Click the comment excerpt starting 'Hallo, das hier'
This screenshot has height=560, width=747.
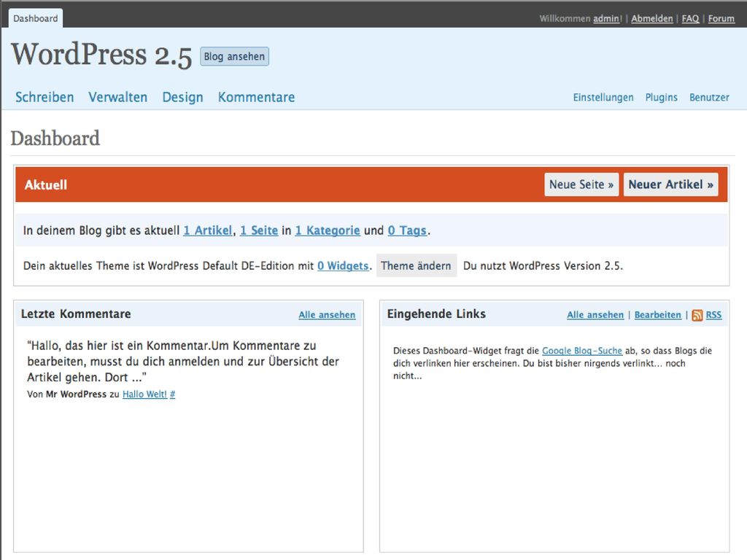click(x=183, y=362)
